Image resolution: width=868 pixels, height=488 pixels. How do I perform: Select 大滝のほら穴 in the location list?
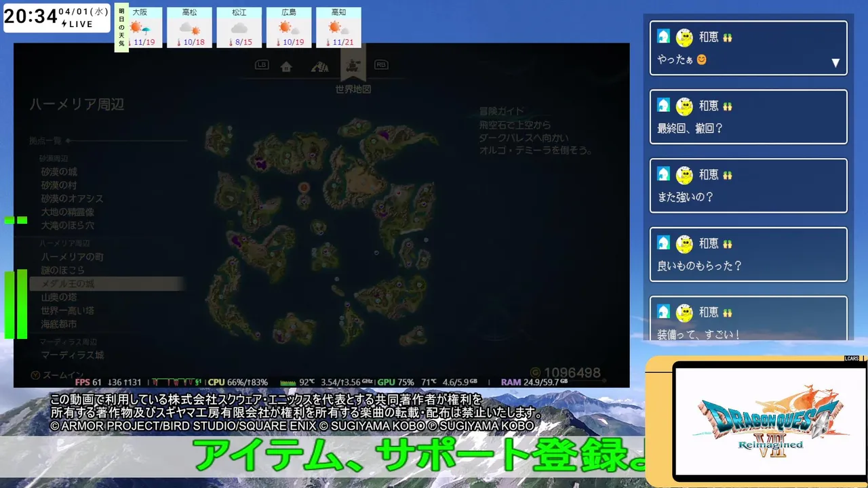[x=67, y=225]
